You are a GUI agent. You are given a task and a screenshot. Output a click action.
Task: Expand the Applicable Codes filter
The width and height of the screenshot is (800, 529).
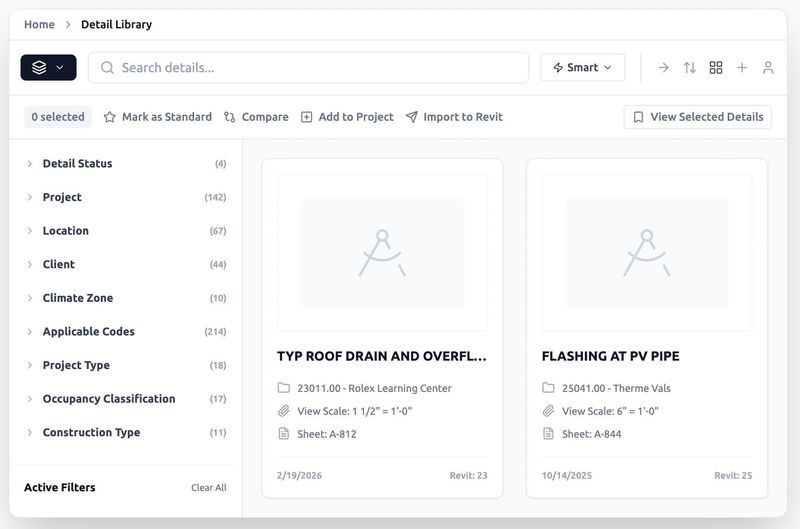(x=88, y=332)
